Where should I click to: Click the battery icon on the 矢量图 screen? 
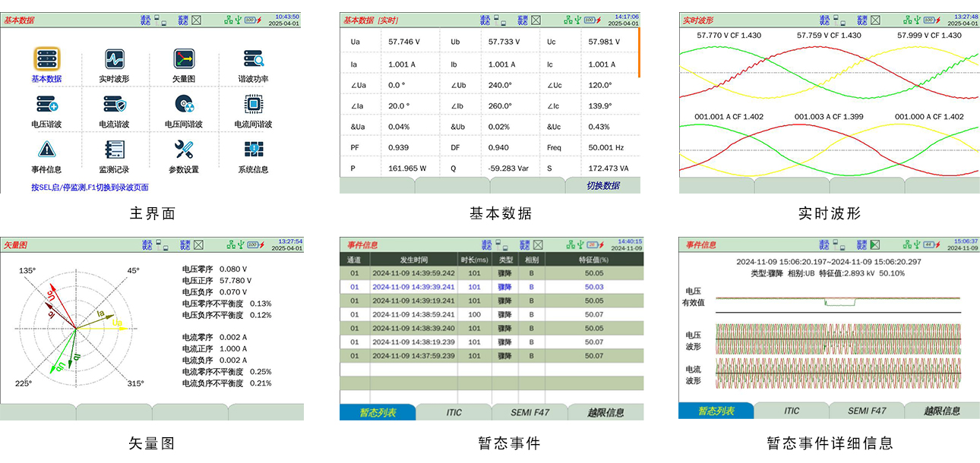coord(254,244)
